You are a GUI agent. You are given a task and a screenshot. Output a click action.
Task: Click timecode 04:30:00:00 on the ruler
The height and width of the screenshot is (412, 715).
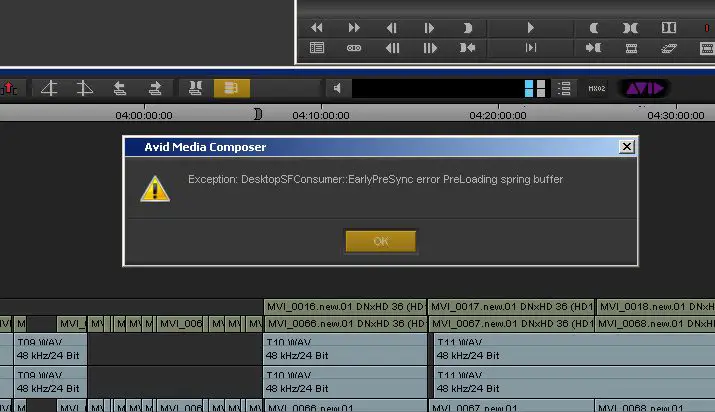tap(676, 115)
